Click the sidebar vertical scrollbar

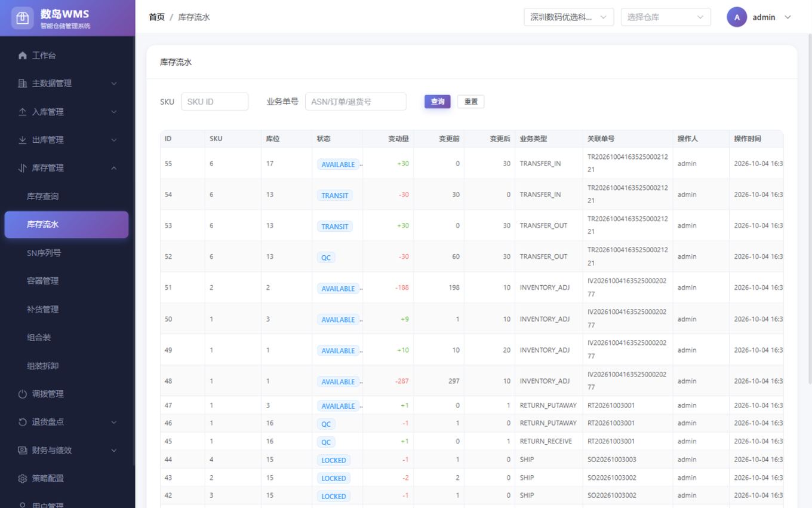[x=134, y=251]
